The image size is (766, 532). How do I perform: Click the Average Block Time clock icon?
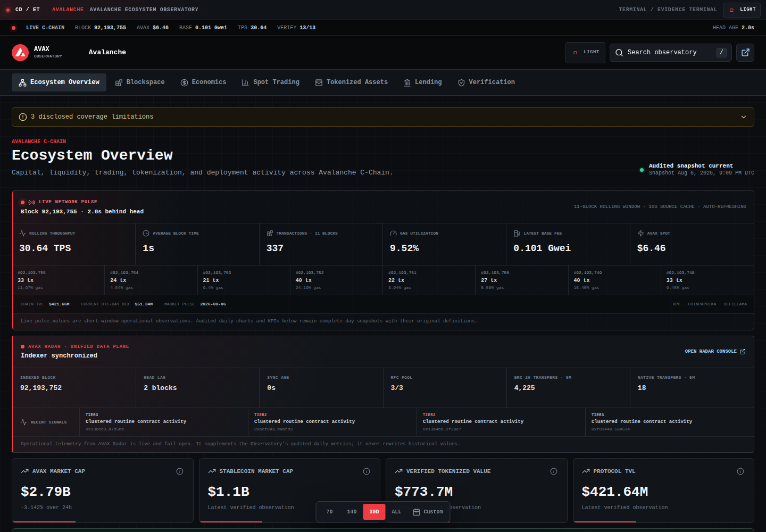146,233
